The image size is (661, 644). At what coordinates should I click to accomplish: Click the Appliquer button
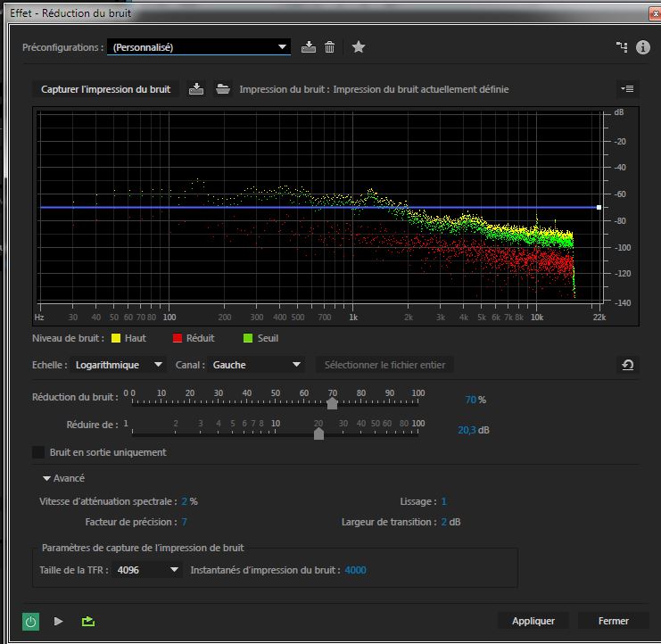point(533,621)
